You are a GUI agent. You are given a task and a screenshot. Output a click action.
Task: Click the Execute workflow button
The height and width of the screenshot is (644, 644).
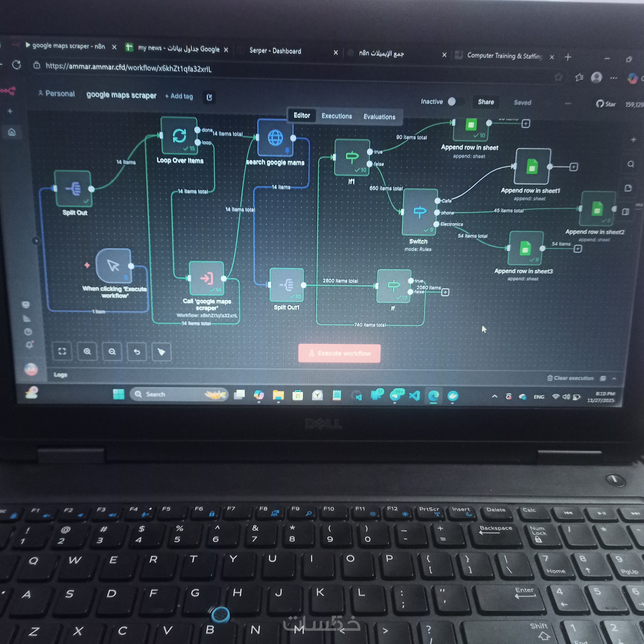coord(339,353)
